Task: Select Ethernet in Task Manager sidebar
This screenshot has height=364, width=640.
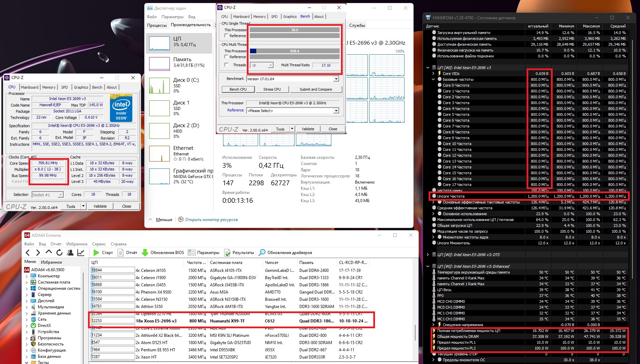Action: pos(179,153)
